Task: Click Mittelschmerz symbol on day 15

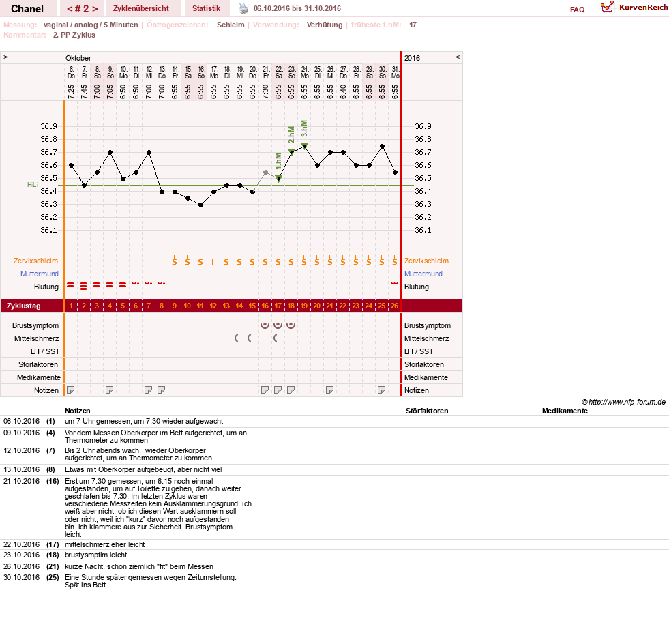Action: [x=250, y=338]
